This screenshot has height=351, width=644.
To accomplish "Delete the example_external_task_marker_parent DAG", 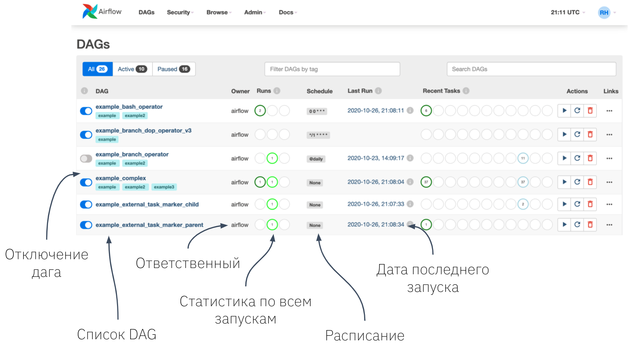I will tap(590, 225).
